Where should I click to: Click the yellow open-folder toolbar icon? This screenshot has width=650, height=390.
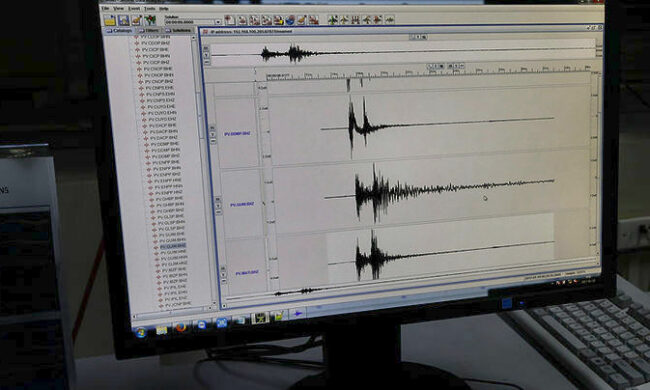coord(110,20)
